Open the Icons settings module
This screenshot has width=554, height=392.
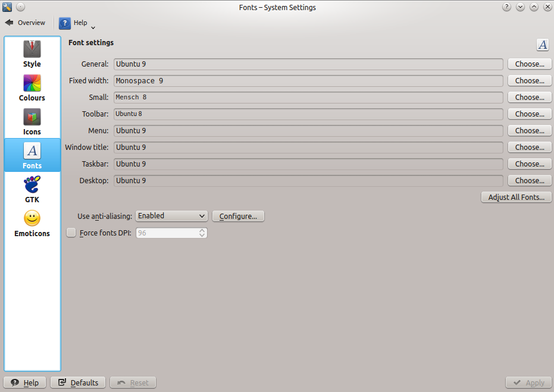pos(32,122)
